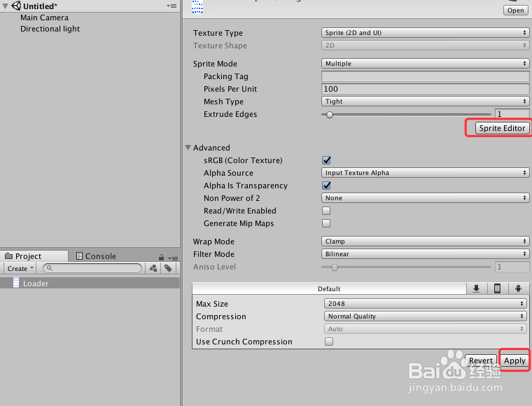The image size is (532, 406).
Task: Change Wrap Mode from Clamp
Action: click(x=425, y=241)
